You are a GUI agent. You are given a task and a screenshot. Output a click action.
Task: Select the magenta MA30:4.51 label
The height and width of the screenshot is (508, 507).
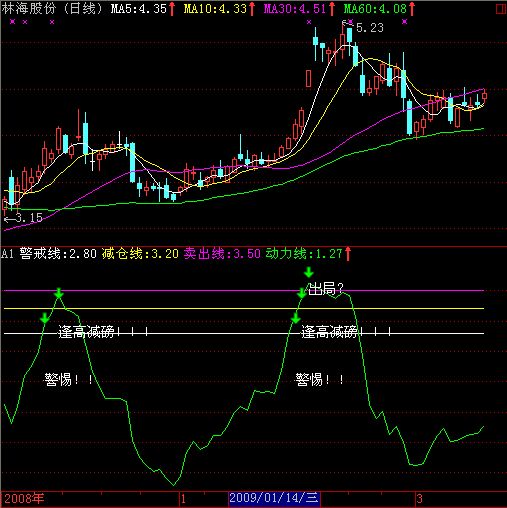[295, 9]
